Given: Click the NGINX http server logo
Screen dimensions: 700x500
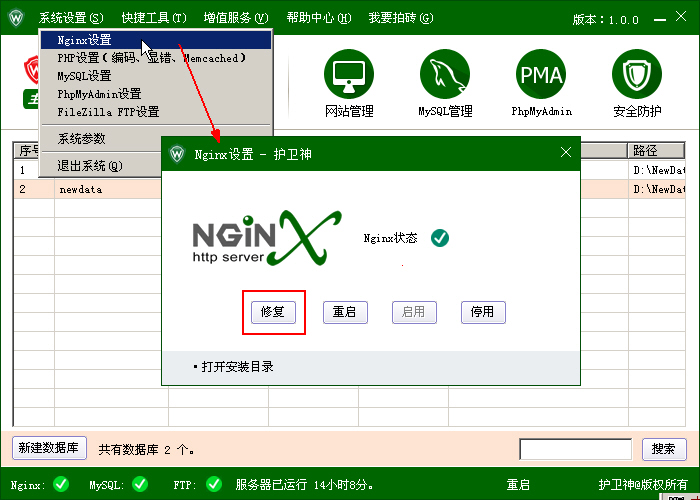Looking at the screenshot, I should click(x=267, y=238).
